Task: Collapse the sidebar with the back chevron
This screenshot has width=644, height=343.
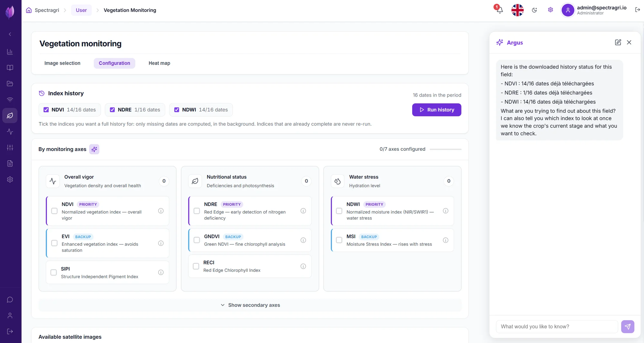Action: click(x=10, y=34)
